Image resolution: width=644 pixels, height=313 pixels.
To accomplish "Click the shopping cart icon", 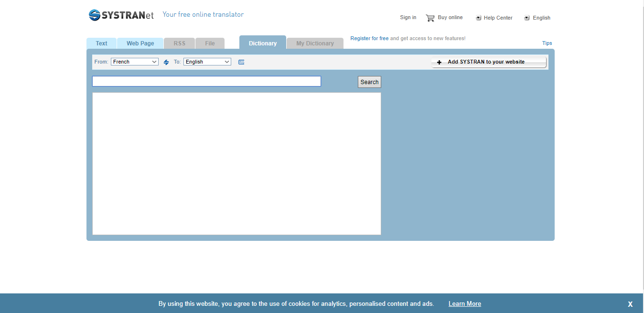I will [x=430, y=18].
